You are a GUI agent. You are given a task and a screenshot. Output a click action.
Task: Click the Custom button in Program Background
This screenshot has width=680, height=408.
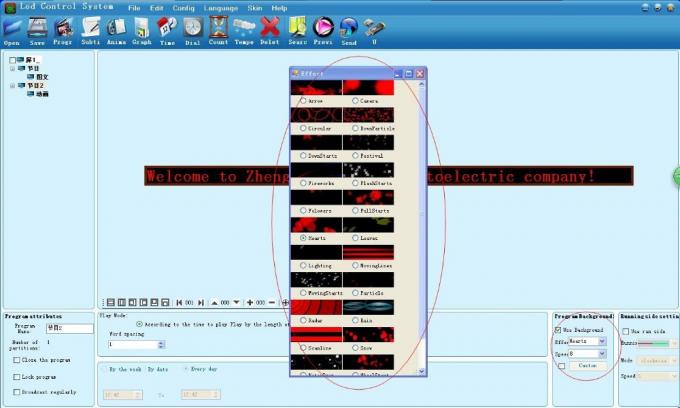pyautogui.click(x=588, y=366)
